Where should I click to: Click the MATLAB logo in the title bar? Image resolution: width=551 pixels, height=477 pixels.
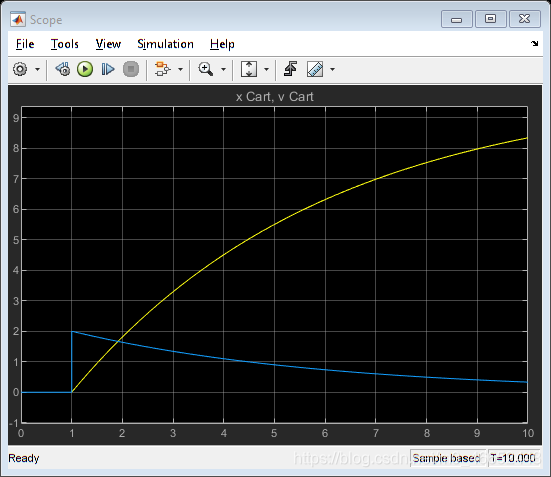tap(18, 19)
